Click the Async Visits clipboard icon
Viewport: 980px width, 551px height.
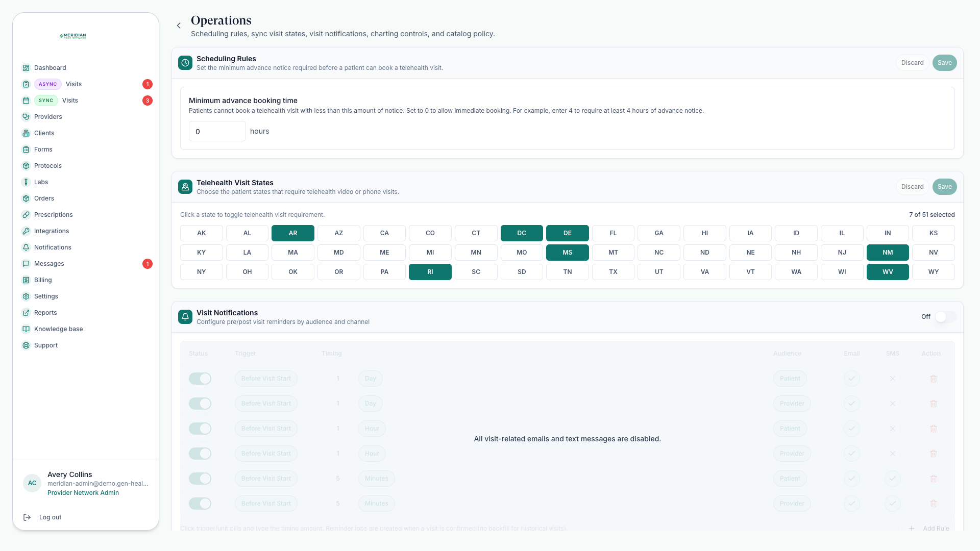coord(26,84)
